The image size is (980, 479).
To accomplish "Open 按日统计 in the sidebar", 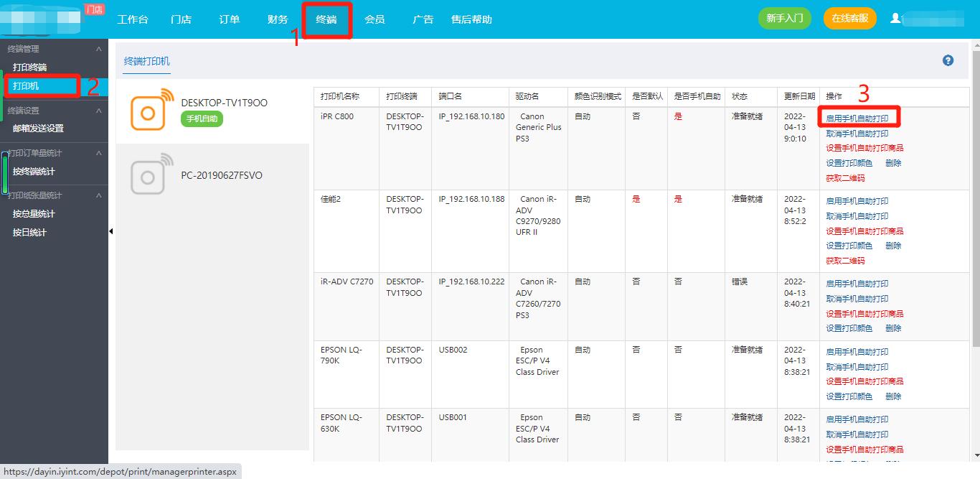I will tap(29, 233).
